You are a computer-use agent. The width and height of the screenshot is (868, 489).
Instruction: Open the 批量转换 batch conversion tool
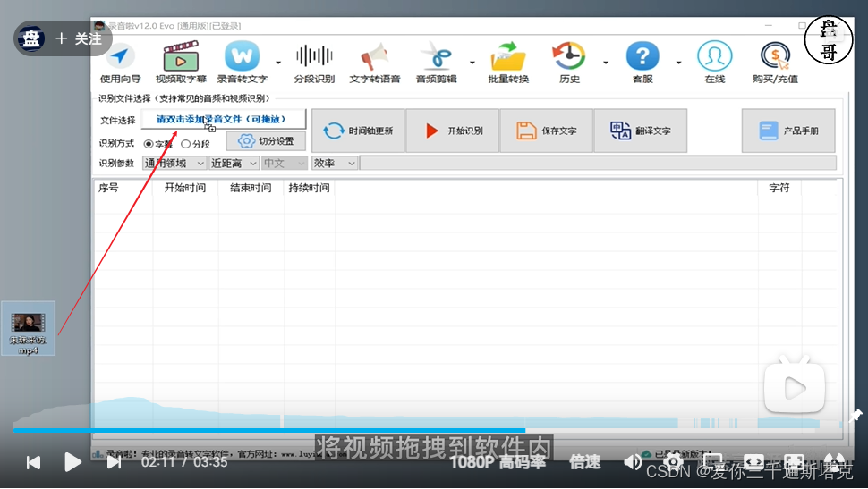pyautogui.click(x=508, y=63)
